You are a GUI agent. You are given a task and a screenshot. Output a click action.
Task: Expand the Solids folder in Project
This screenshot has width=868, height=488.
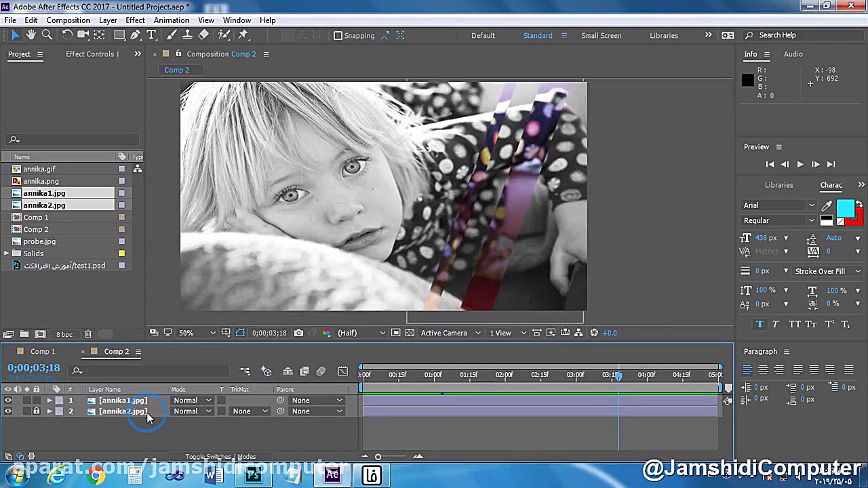(x=7, y=253)
